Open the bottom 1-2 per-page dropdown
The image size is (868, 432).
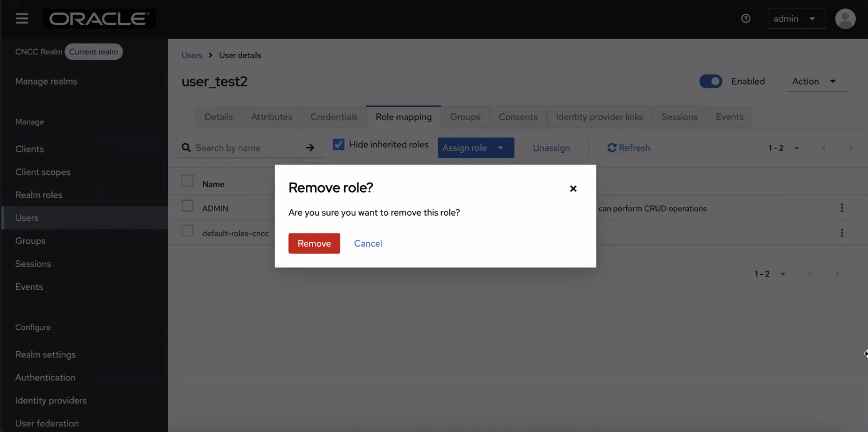coord(770,274)
